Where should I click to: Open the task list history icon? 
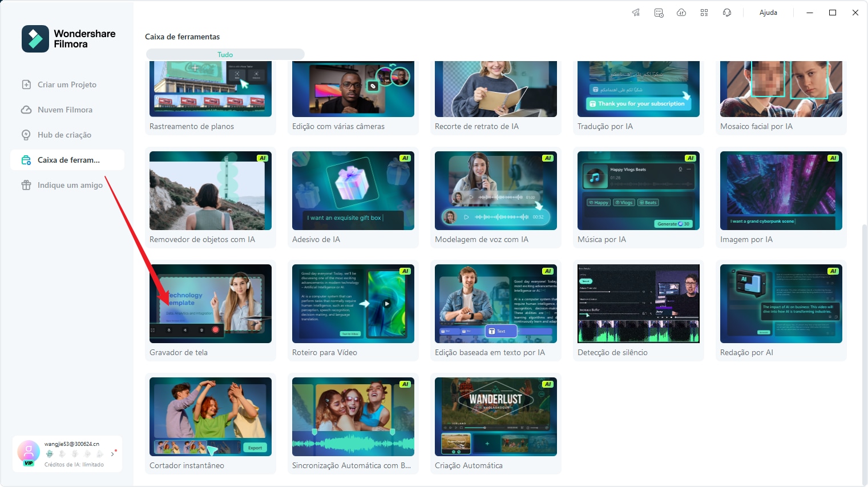tap(659, 13)
